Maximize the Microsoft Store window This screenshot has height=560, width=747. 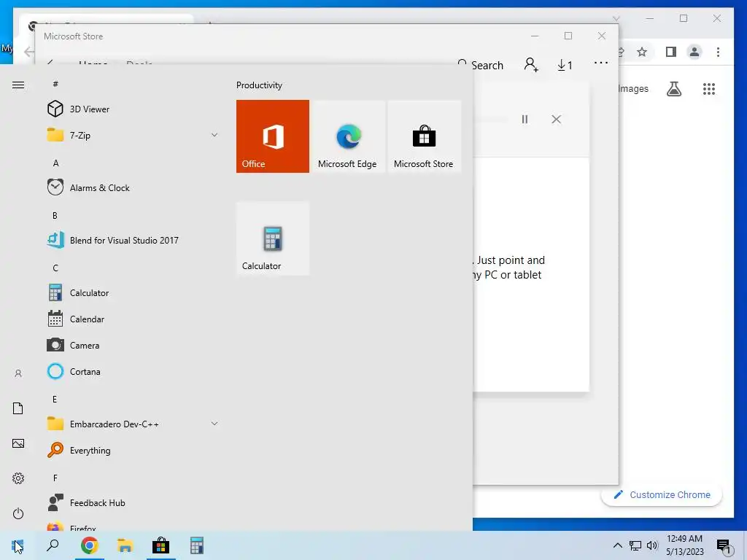(x=568, y=36)
